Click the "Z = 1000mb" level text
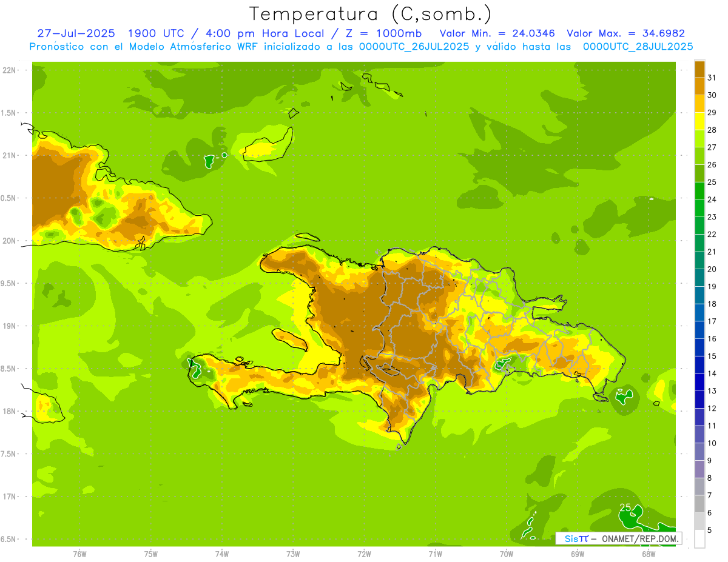Image resolution: width=728 pixels, height=562 pixels. pos(385,33)
